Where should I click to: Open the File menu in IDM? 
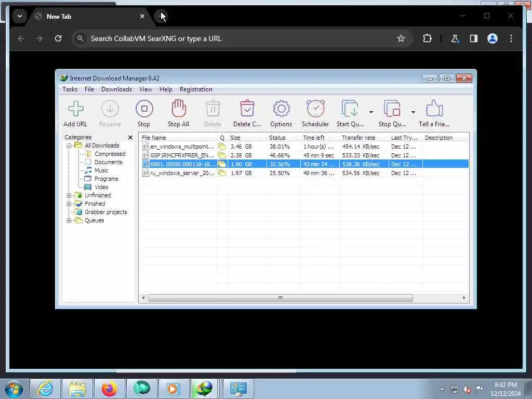pyautogui.click(x=89, y=89)
